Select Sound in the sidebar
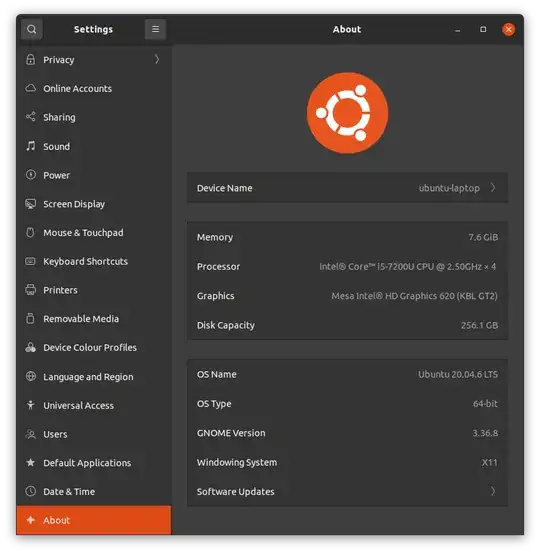The image size is (540, 553). point(93,146)
